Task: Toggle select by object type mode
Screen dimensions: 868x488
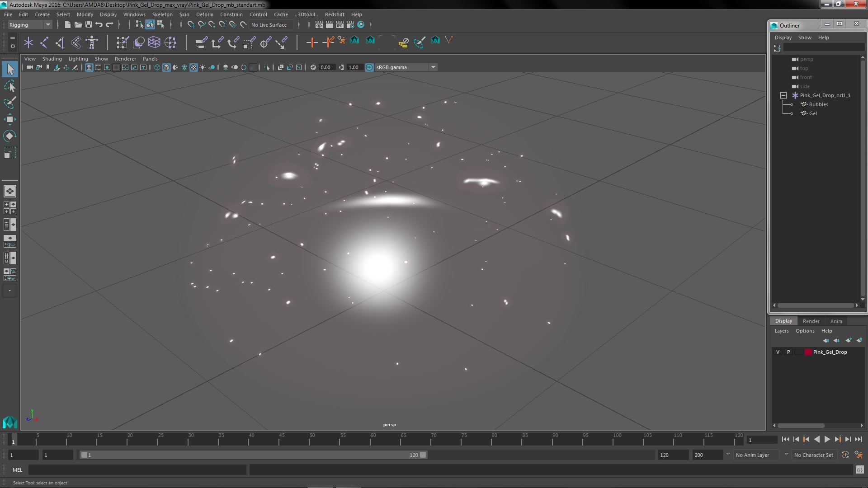Action: pyautogui.click(x=150, y=25)
